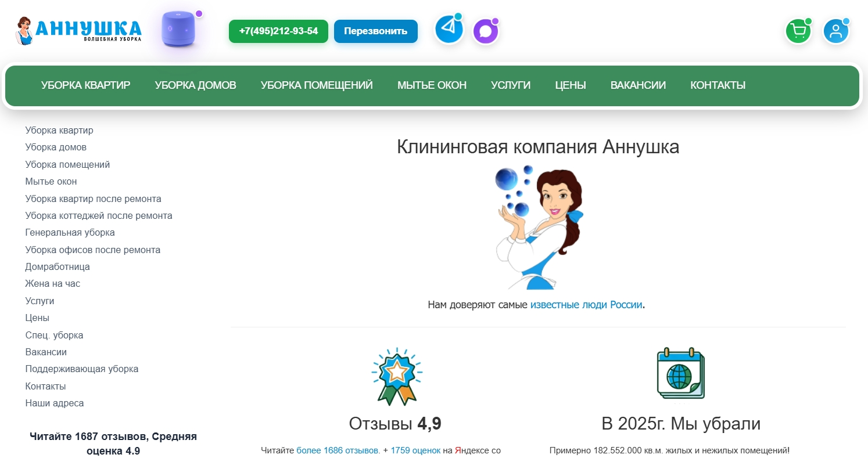
Task: Open the user account icon
Action: [836, 31]
